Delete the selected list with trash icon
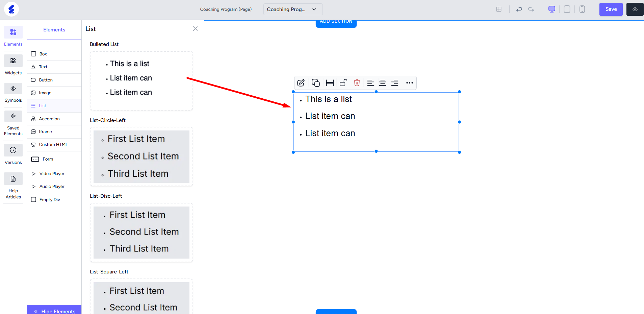Screen dimensions: 644x314 click(357, 83)
